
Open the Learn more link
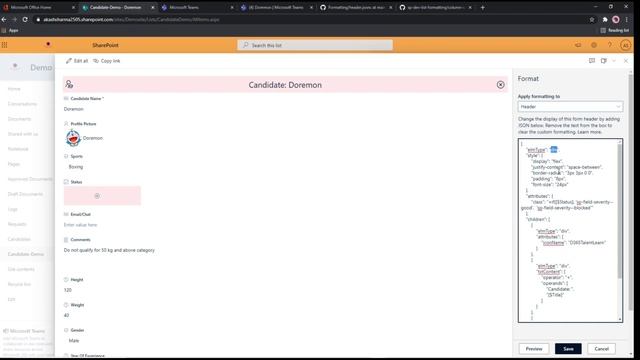[x=589, y=132]
